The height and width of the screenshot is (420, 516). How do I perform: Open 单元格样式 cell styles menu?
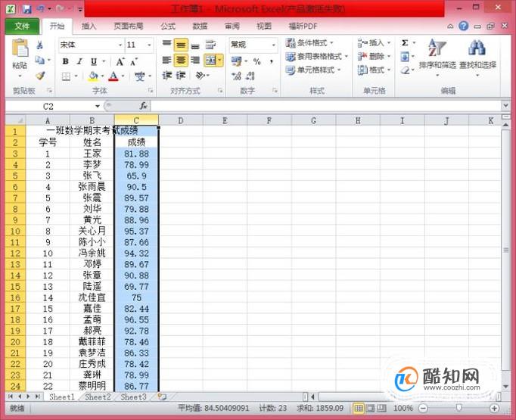coord(313,70)
